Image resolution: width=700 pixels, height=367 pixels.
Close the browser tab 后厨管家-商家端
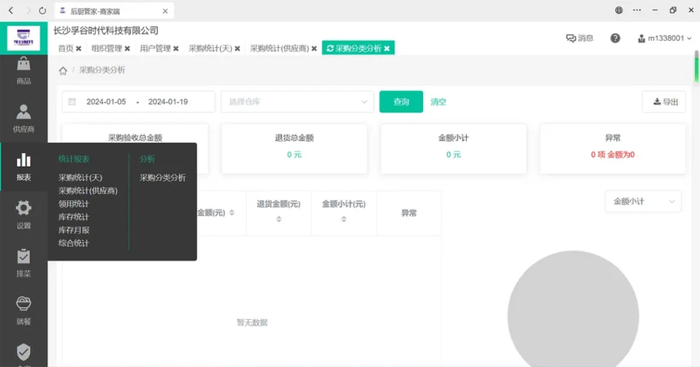tap(165, 11)
